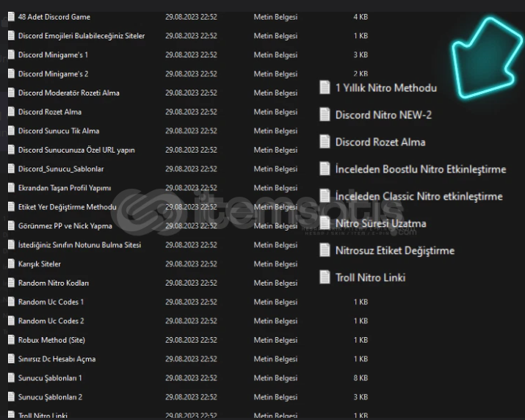Click Metin Belgesi type of Karışık Siteler
This screenshot has height=420, width=525.
tap(275, 264)
